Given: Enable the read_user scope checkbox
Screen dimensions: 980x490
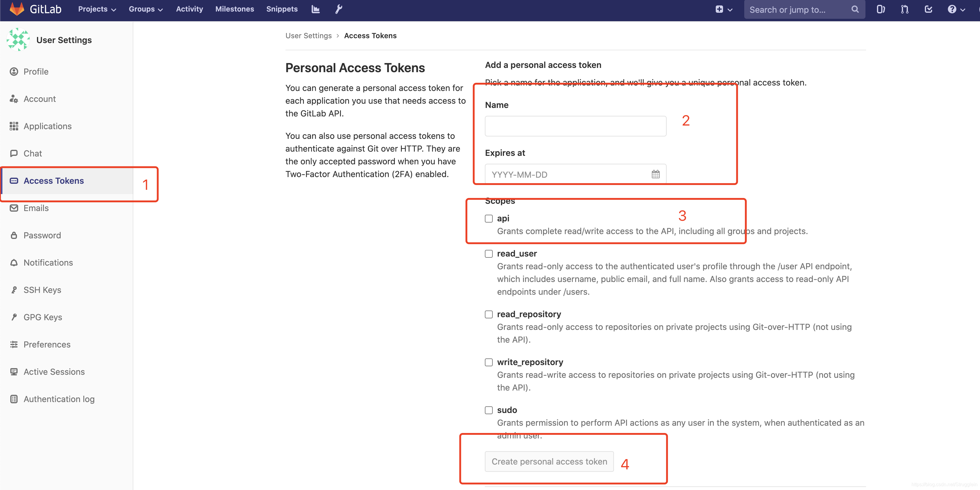Looking at the screenshot, I should tap(488, 253).
